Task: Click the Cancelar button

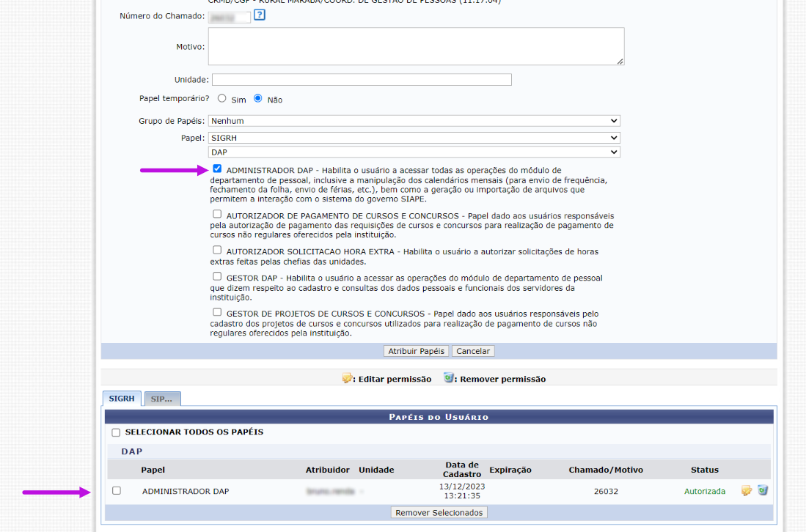Action: (473, 351)
